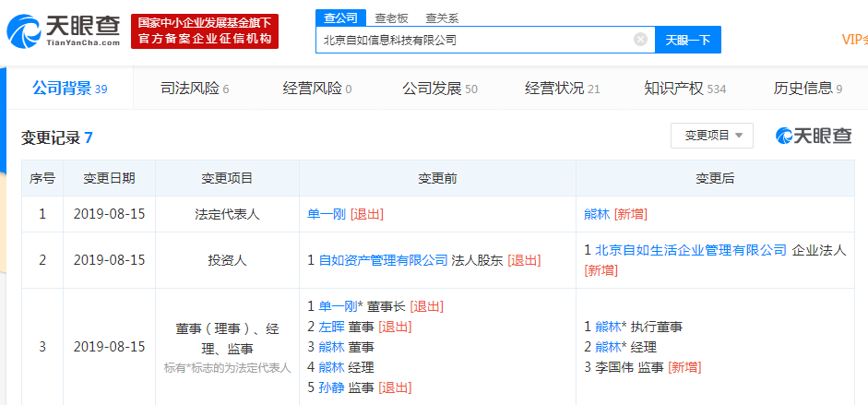The width and height of the screenshot is (868, 405).
Task: Open the 经营风险 tab
Action: [x=316, y=89]
